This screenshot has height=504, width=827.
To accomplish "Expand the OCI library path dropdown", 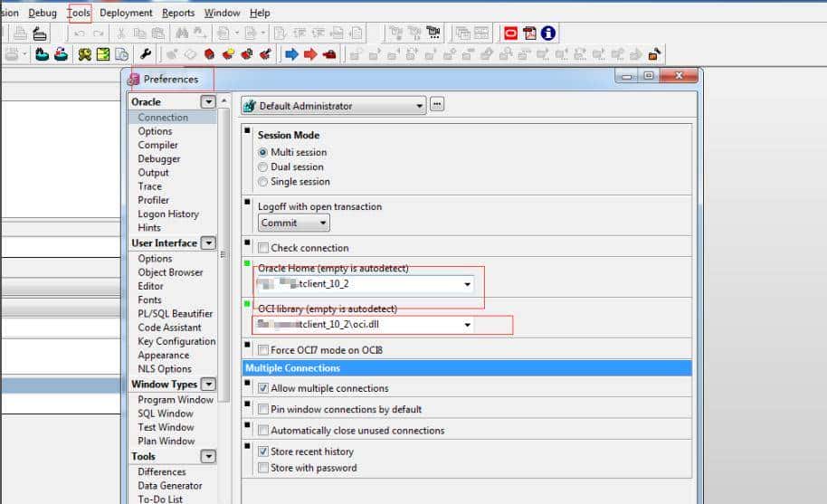I will (467, 325).
